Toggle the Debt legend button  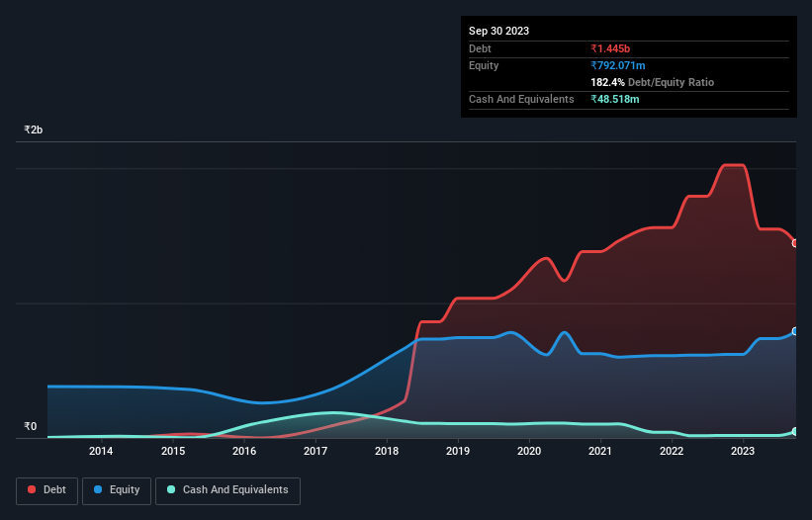(x=47, y=490)
